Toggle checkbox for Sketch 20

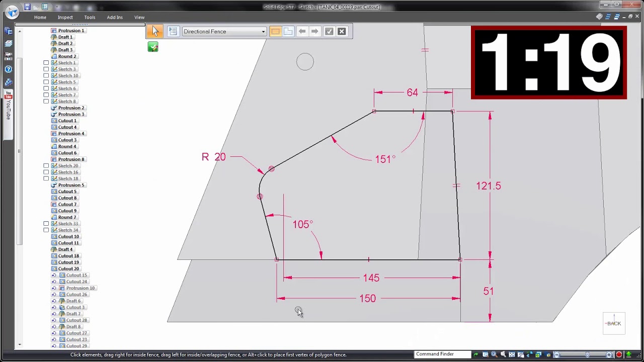click(46, 165)
